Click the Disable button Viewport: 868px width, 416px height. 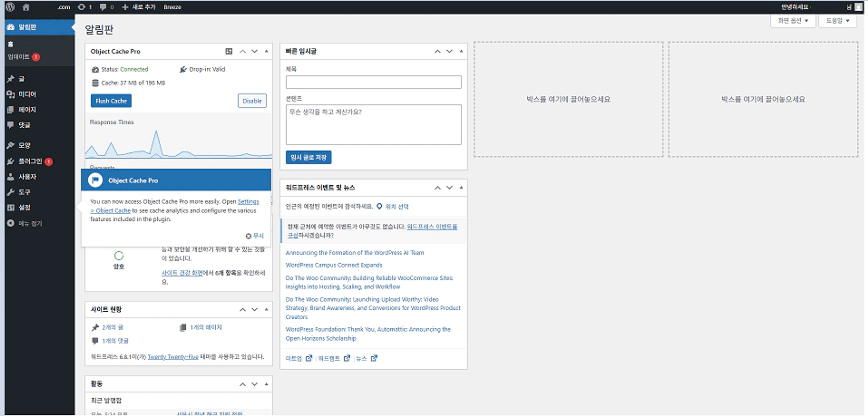[x=252, y=101]
